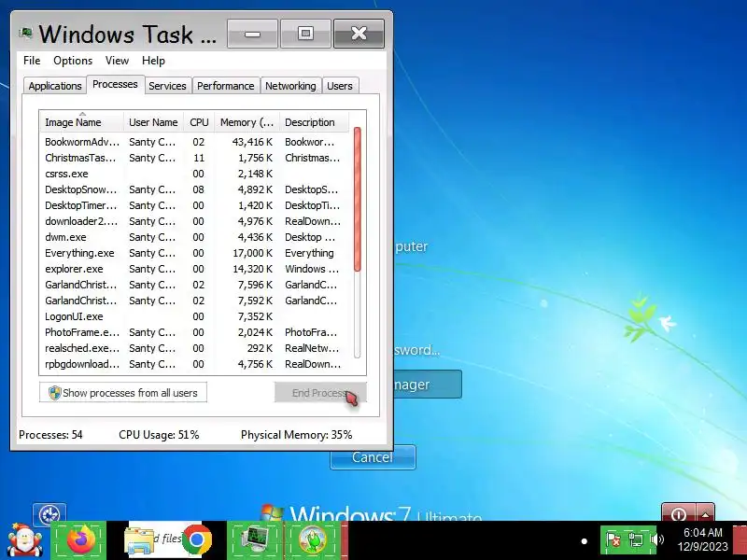Screen dimensions: 747x560
Task: Select the DesktopTimer... process row
Action: 194,205
